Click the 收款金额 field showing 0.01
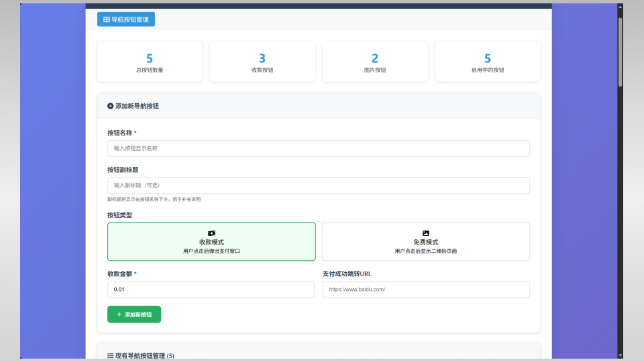Image resolution: width=644 pixels, height=362 pixels. click(x=211, y=290)
